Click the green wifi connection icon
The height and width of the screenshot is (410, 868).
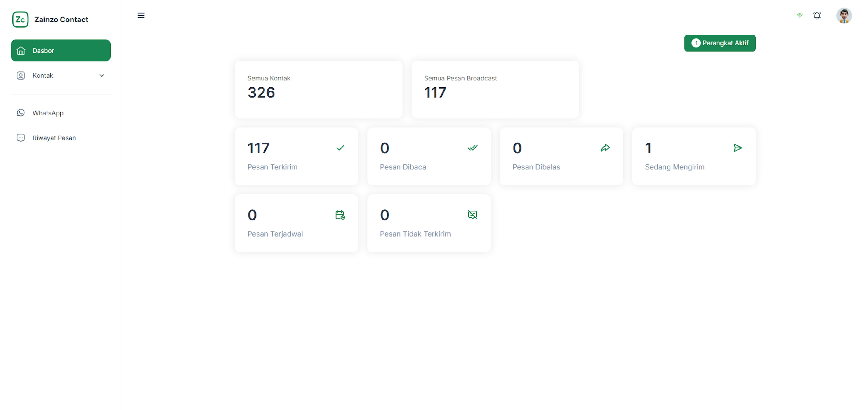pyautogui.click(x=799, y=16)
